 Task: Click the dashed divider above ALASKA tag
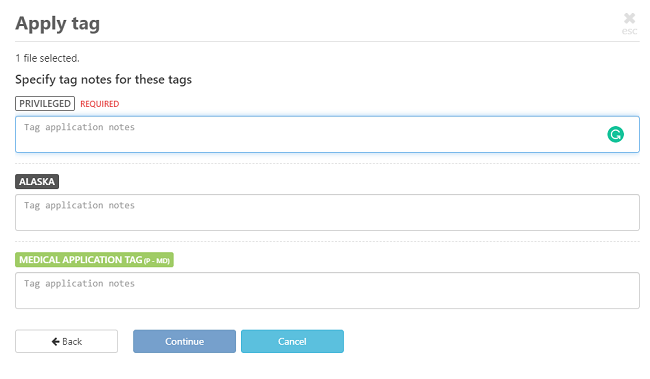327,163
